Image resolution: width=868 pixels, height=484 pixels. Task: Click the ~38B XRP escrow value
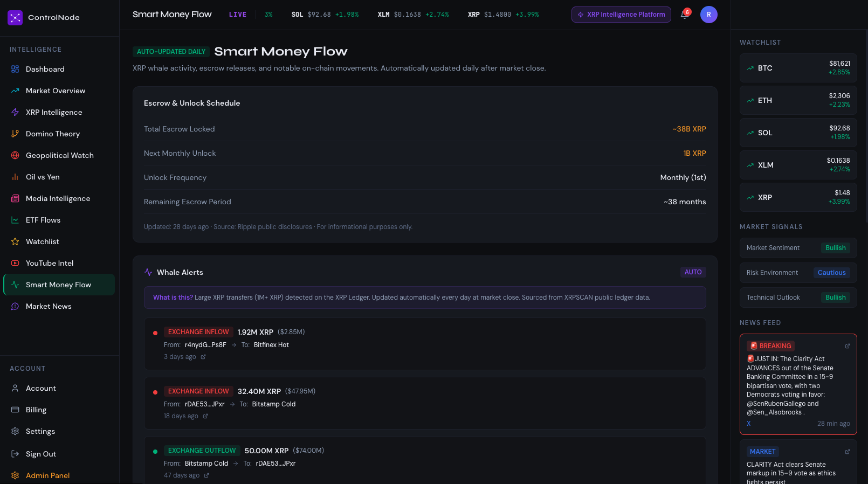tap(689, 129)
